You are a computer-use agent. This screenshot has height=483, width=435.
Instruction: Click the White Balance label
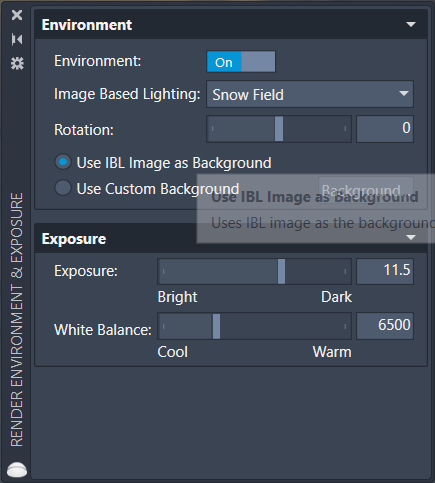tap(103, 330)
